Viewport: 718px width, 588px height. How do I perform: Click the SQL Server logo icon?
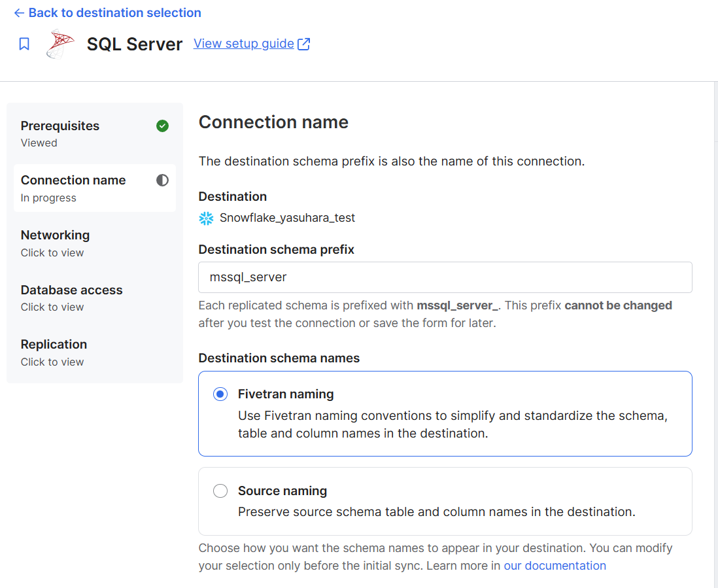point(60,44)
